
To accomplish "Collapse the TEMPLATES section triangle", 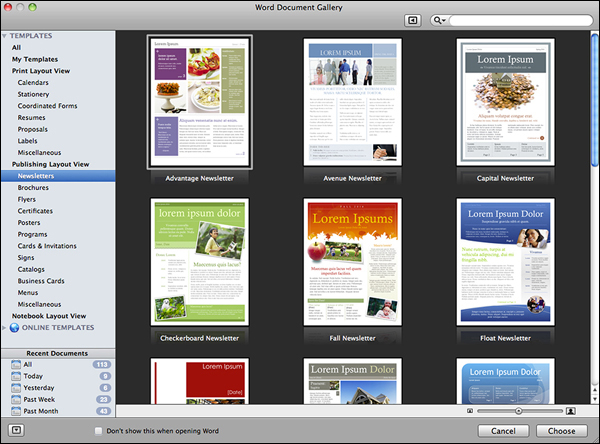I will 4,36.
